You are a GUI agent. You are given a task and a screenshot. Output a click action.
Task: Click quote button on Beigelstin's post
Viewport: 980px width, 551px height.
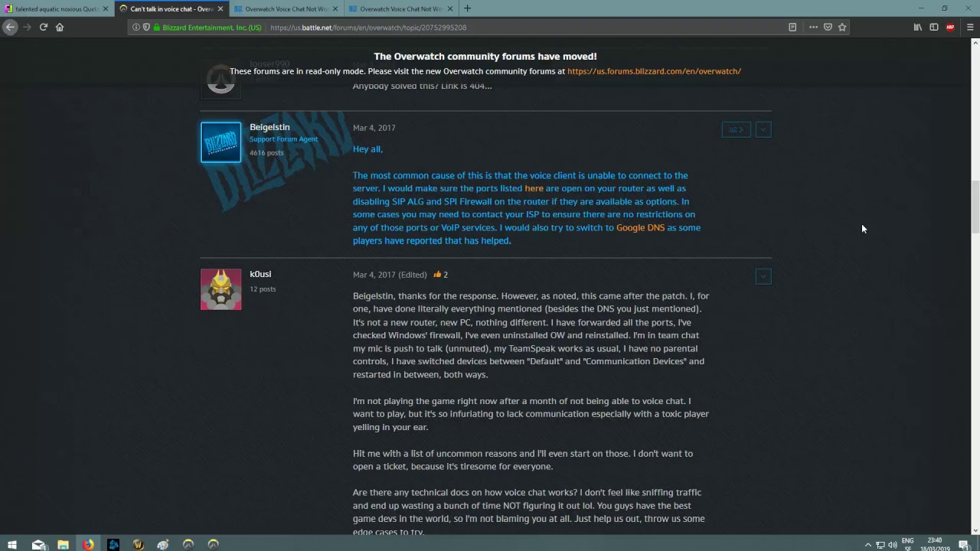pos(737,129)
